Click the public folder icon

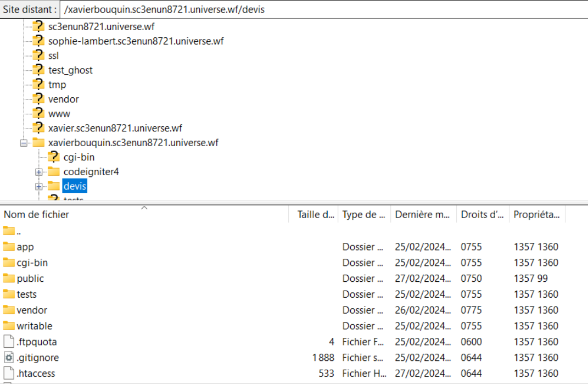tap(8, 279)
